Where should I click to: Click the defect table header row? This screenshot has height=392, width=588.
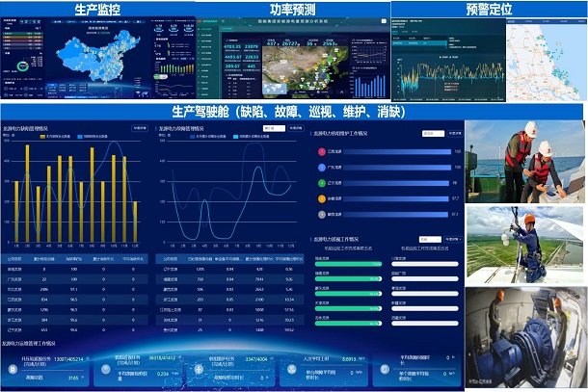74,259
